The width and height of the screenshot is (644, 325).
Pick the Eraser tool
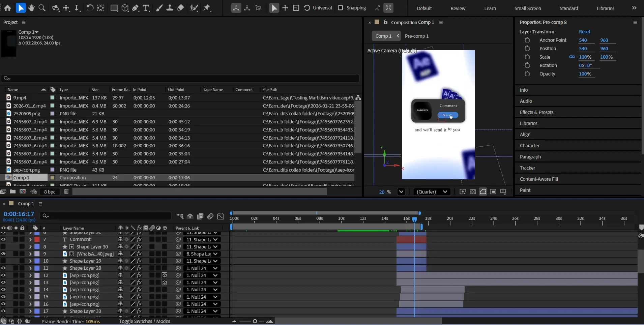pyautogui.click(x=181, y=8)
